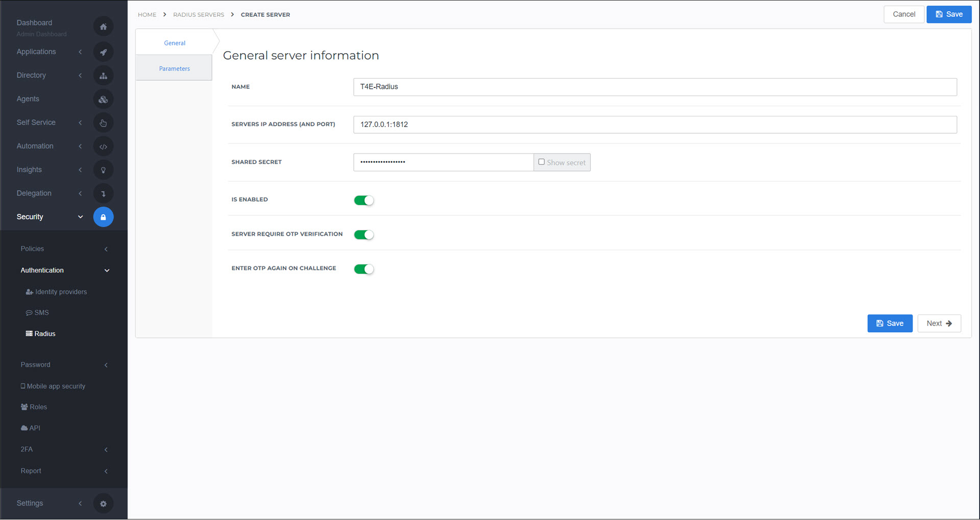
Task: Click the Settings gear icon
Action: click(103, 504)
